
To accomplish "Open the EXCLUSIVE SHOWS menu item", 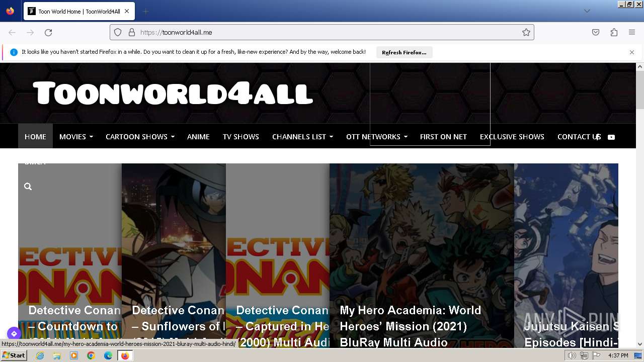I will tap(512, 136).
